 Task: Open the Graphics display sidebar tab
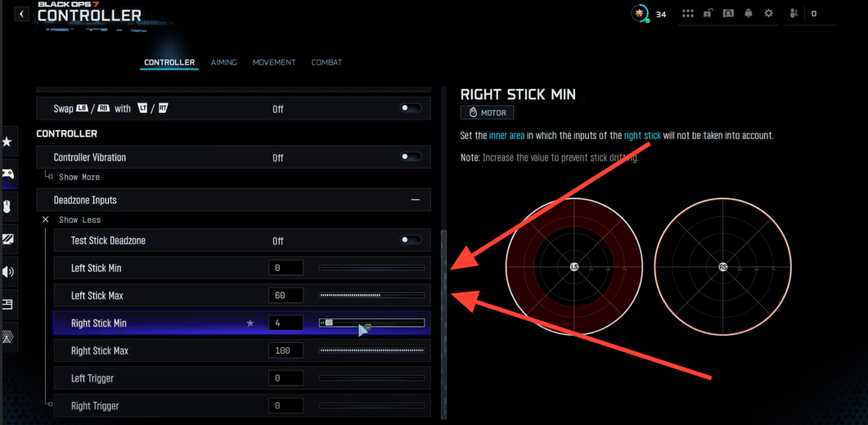point(7,239)
